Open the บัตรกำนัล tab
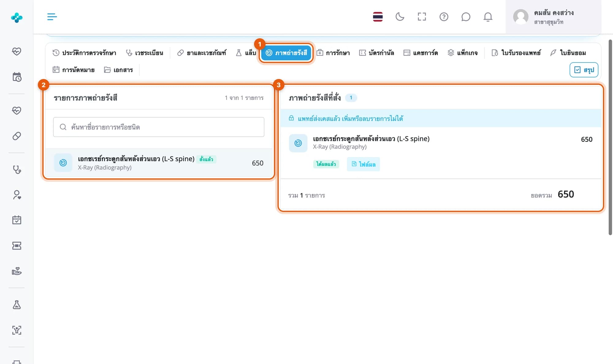The height and width of the screenshot is (364, 613). [x=376, y=53]
